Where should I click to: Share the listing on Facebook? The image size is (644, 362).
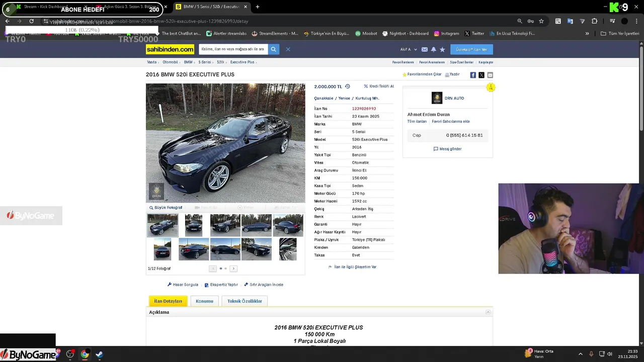473,75
